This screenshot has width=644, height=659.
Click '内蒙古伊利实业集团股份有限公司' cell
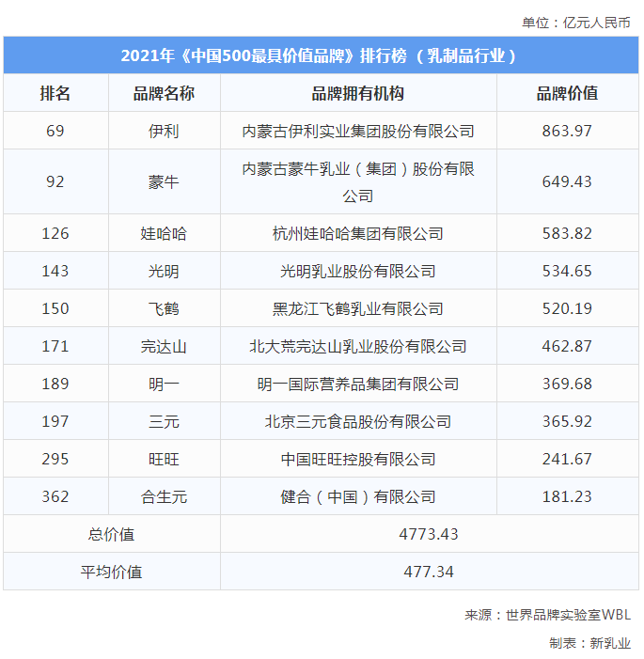point(358,131)
